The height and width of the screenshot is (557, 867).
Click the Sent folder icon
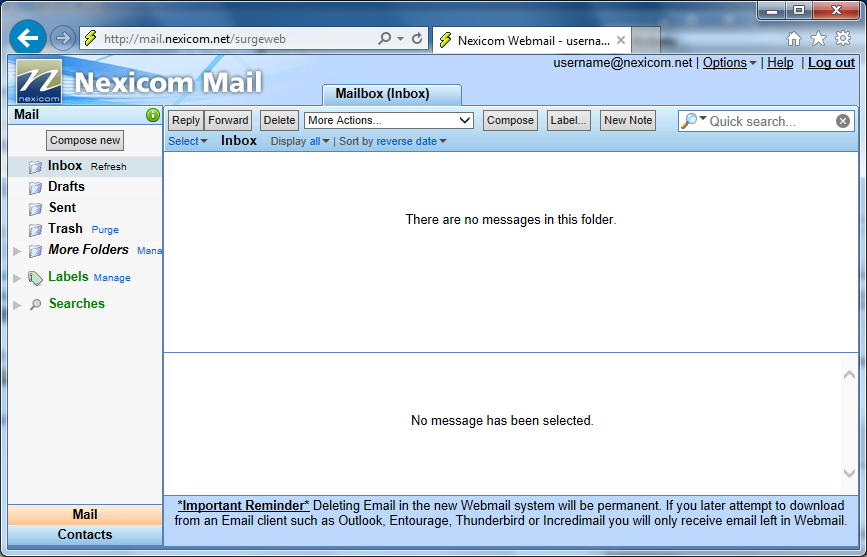click(x=35, y=209)
